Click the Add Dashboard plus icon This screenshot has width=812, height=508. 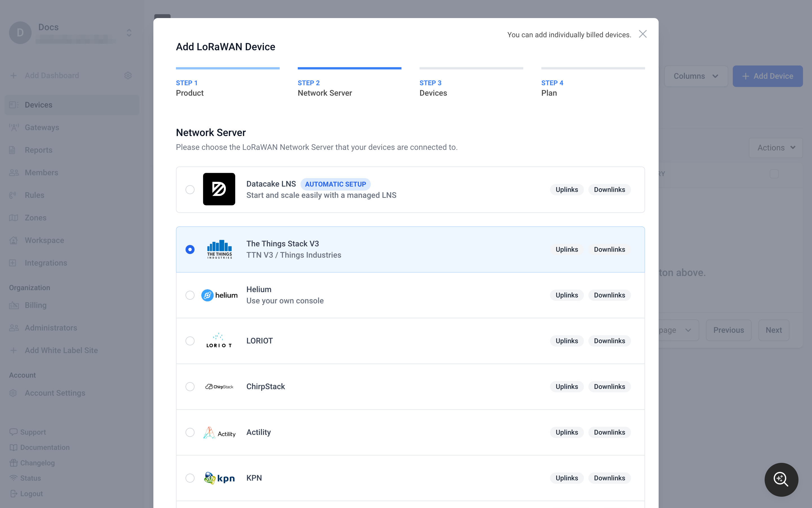(14, 76)
